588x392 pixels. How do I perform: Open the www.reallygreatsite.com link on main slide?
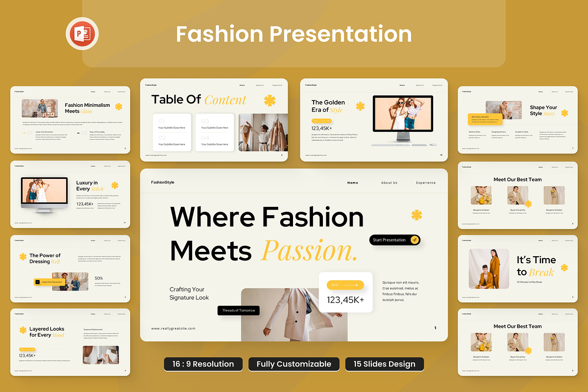tap(173, 328)
